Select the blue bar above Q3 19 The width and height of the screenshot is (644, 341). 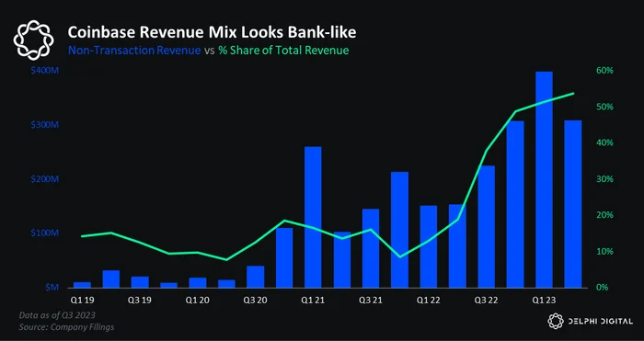(140, 282)
